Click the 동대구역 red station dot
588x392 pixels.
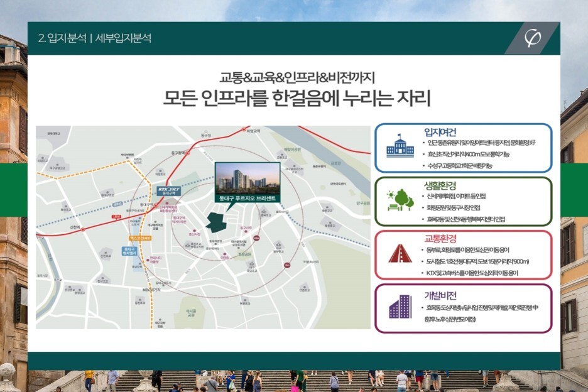[x=156, y=205]
